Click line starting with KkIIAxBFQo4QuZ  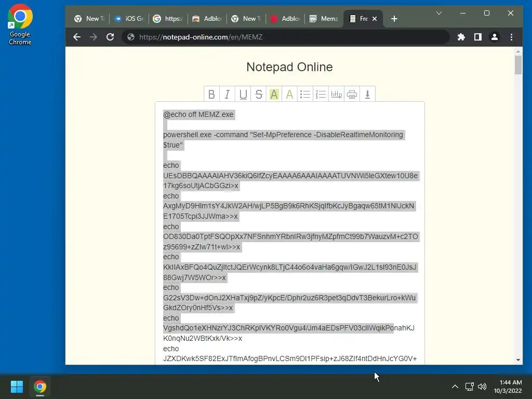290,267
